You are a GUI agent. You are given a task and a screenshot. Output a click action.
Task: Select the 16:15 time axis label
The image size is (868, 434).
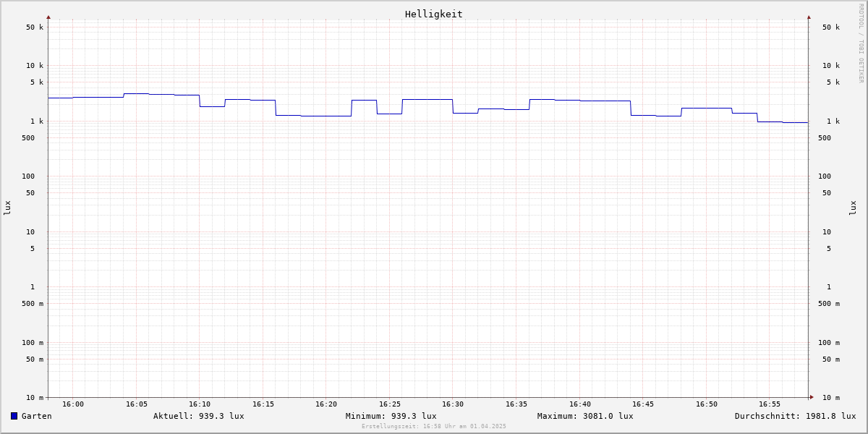[x=263, y=404]
